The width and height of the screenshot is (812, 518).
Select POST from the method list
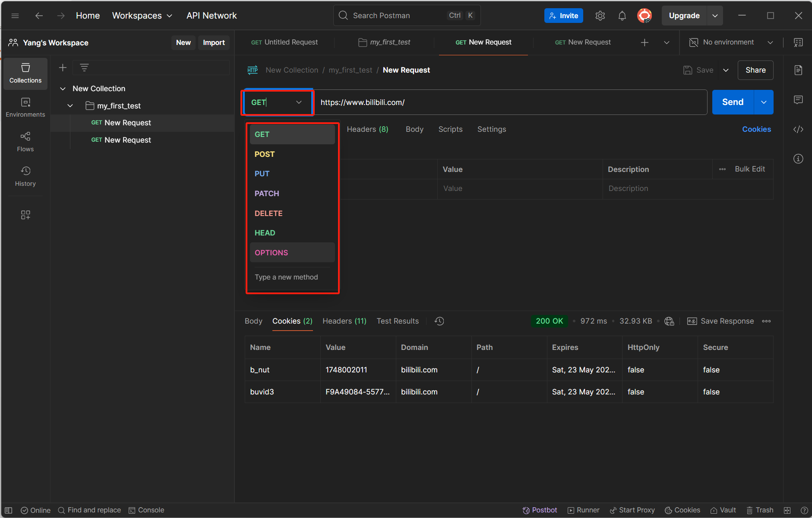[292, 154]
